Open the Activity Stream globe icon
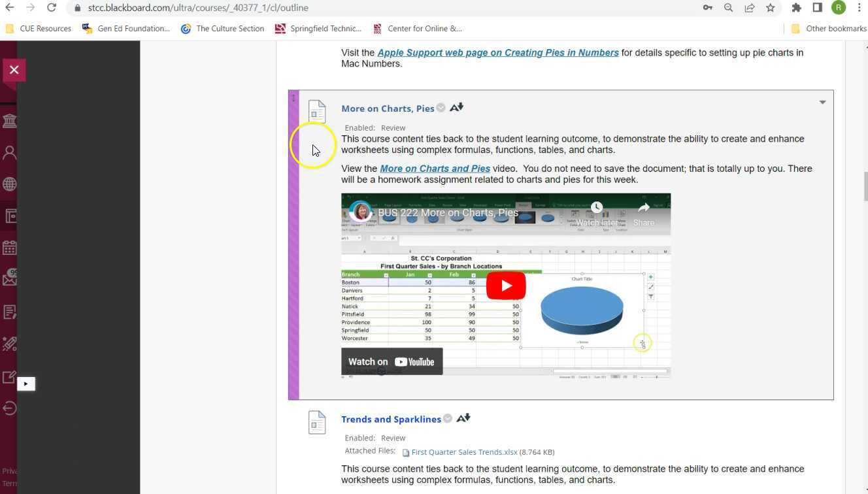Image resolution: width=868 pixels, height=494 pixels. point(10,184)
